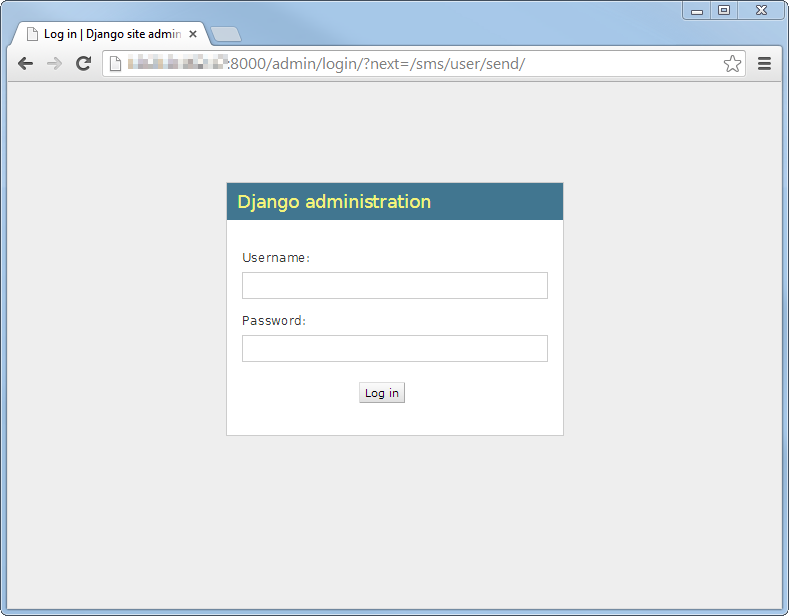Image resolution: width=789 pixels, height=616 pixels.
Task: Submit the form with Log in button
Action: (x=381, y=393)
